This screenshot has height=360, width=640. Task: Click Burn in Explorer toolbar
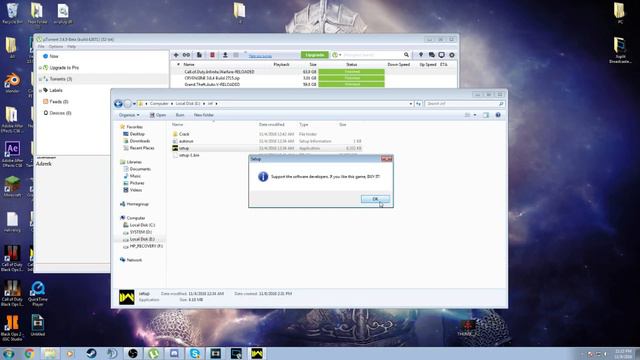(x=180, y=115)
